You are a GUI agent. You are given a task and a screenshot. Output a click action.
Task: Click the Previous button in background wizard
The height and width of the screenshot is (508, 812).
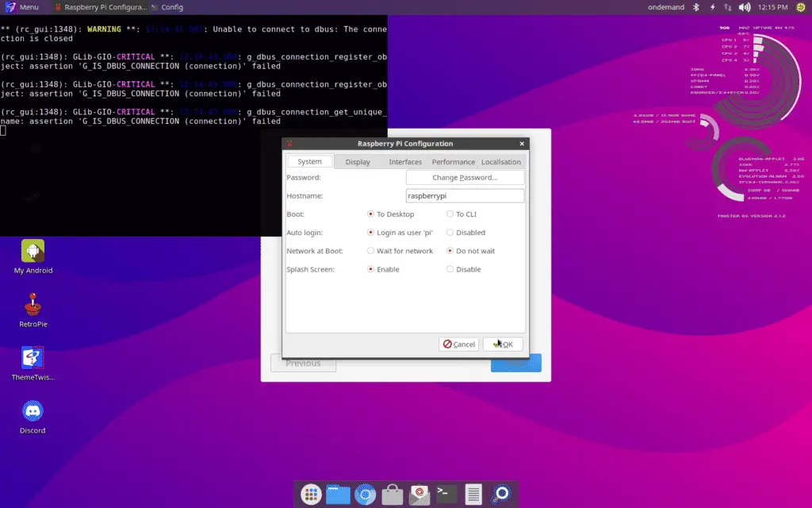(303, 364)
